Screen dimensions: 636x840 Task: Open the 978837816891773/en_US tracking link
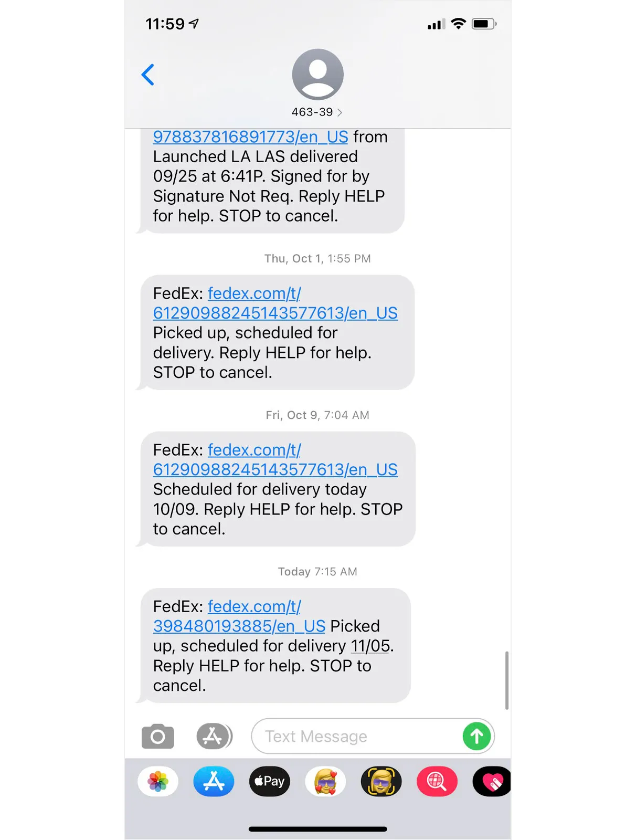pyautogui.click(x=250, y=136)
